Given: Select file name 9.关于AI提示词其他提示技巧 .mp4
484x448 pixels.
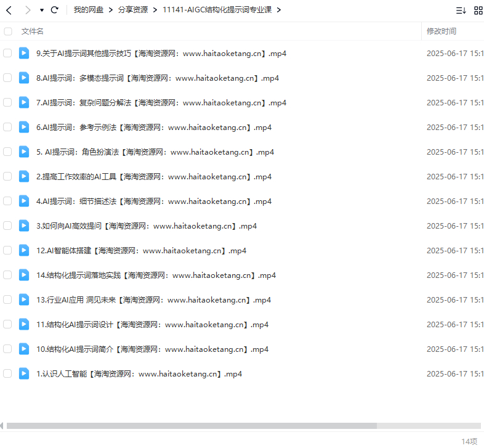Looking at the screenshot, I should pyautogui.click(x=161, y=54).
